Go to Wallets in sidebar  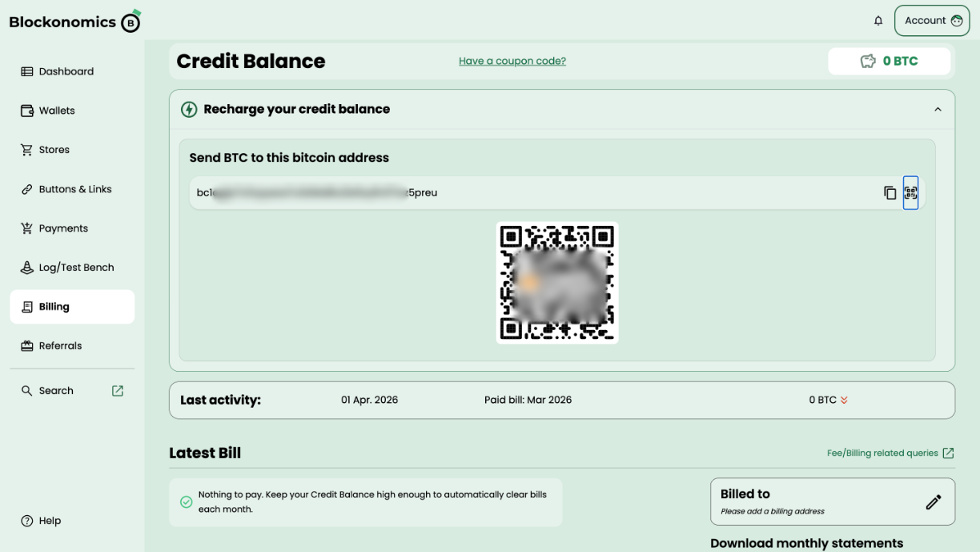pos(48,111)
